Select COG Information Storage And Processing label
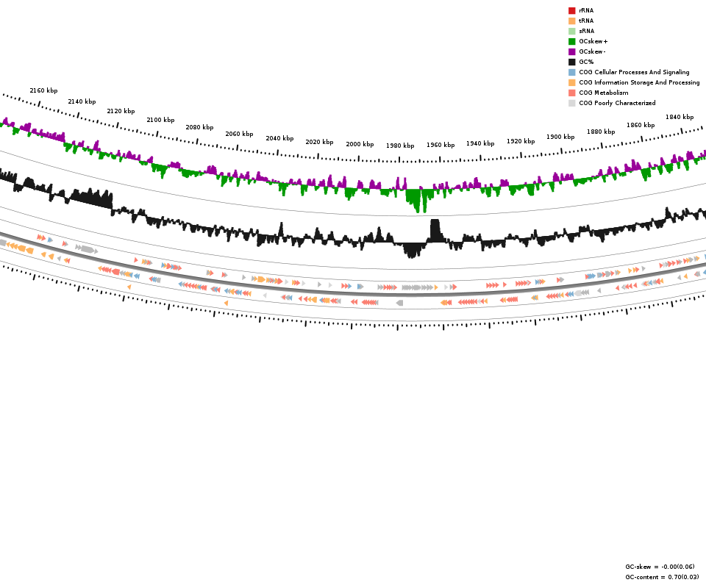The image size is (706, 588). pyautogui.click(x=639, y=82)
